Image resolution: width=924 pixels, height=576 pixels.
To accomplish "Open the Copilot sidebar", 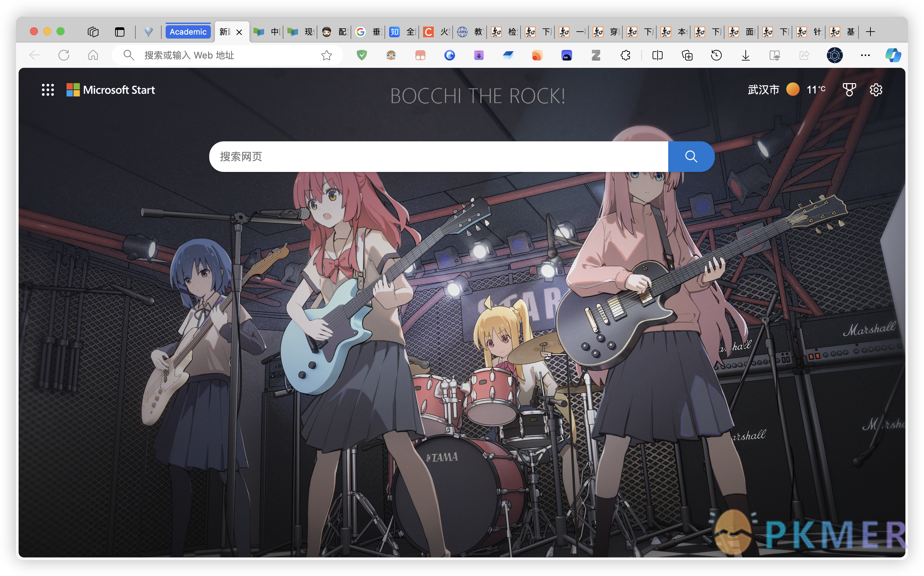I will click(x=893, y=55).
